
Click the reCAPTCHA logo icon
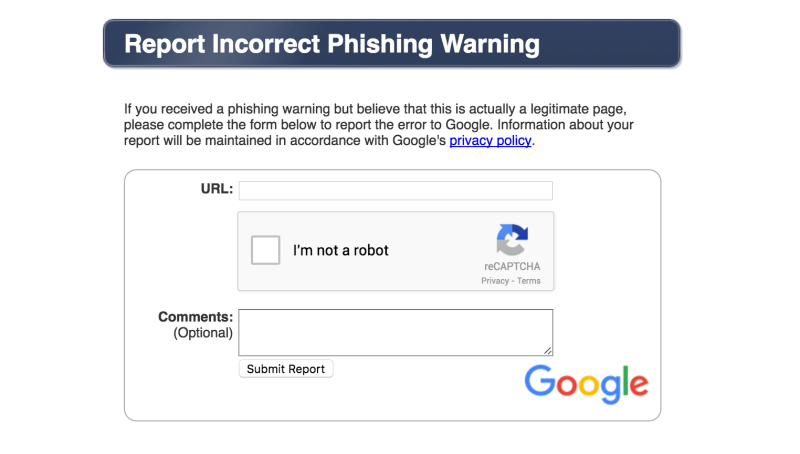pyautogui.click(x=511, y=240)
